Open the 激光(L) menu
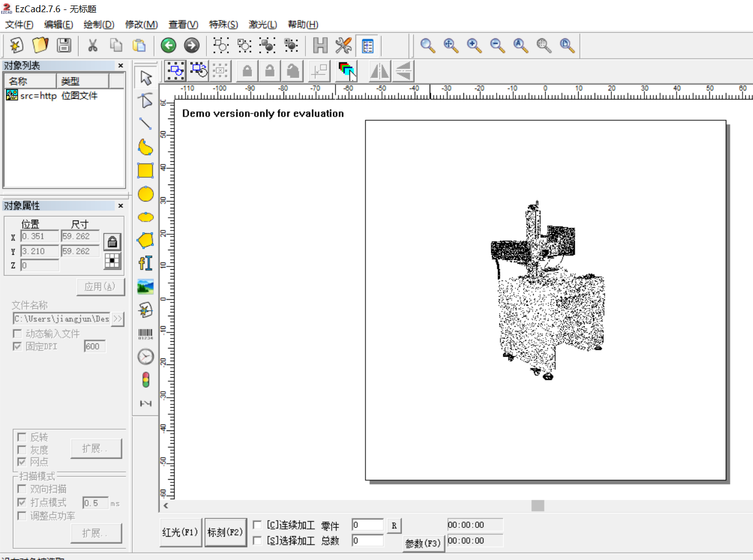The width and height of the screenshot is (753, 560). click(x=263, y=24)
